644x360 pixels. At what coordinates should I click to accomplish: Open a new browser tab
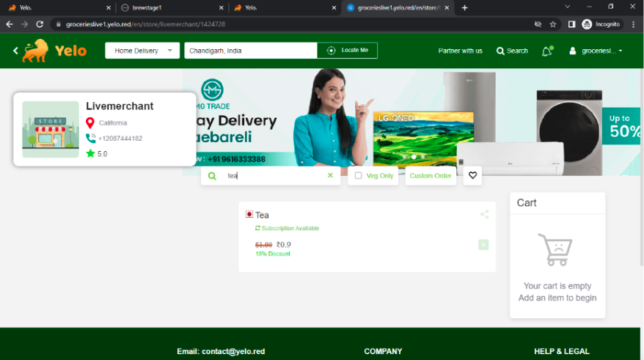coord(464,7)
